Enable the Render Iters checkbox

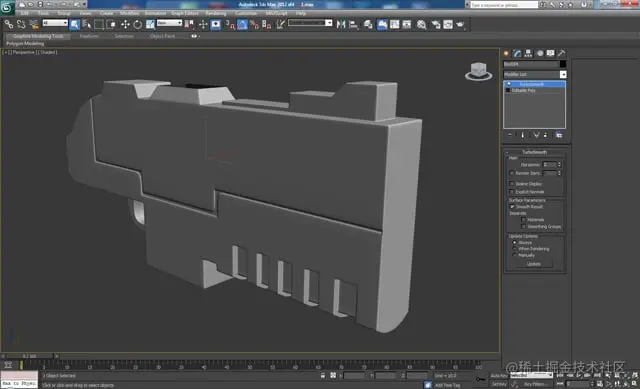512,173
